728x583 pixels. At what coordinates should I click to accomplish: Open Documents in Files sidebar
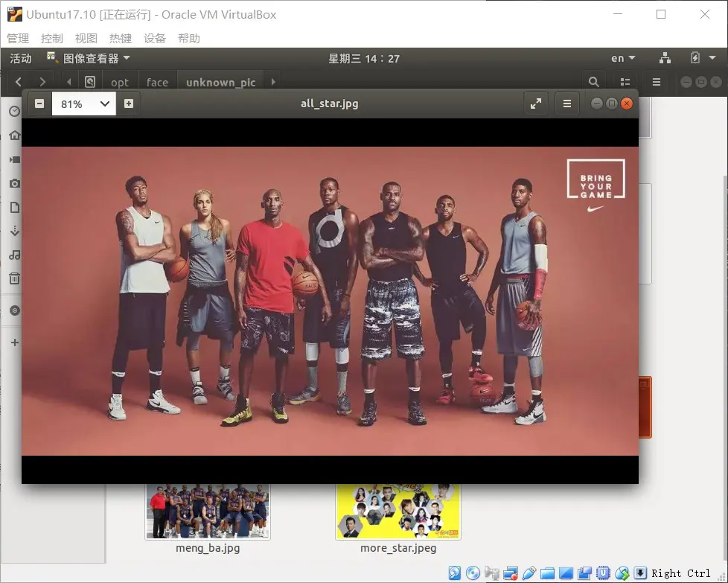[x=14, y=207]
